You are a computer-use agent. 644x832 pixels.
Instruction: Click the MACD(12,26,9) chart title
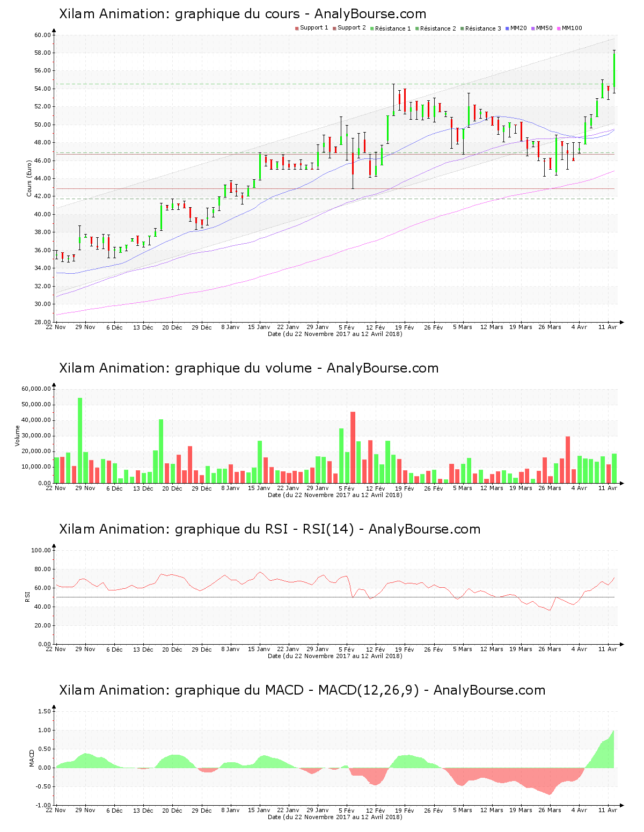pyautogui.click(x=302, y=690)
